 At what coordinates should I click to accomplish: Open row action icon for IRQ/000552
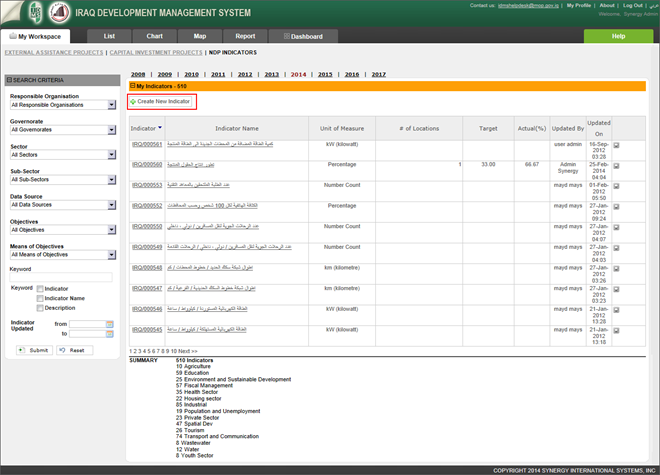click(616, 207)
